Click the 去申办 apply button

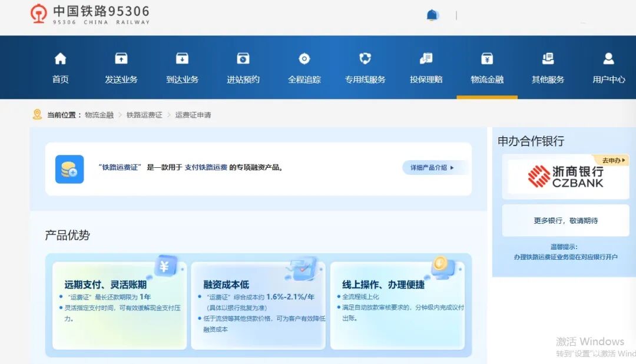point(614,160)
